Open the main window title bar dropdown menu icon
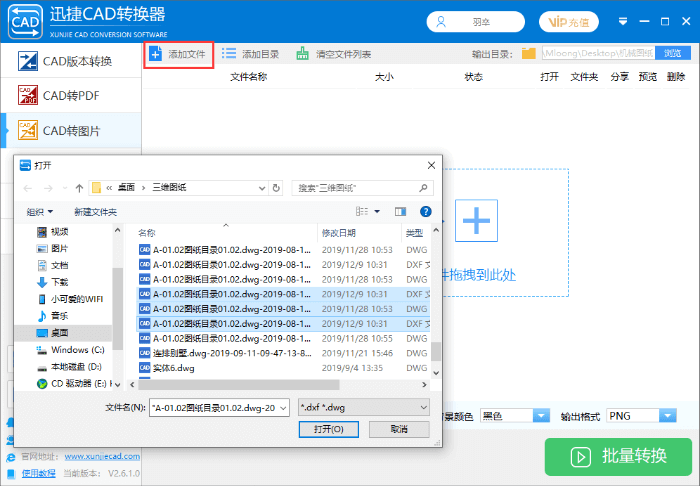This screenshot has width=700, height=486. tap(623, 21)
